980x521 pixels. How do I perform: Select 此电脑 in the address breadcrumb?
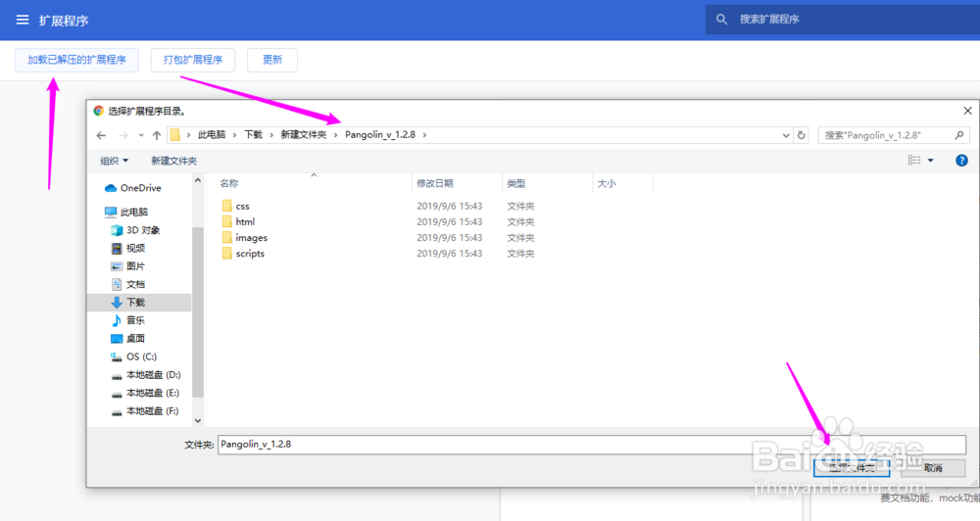pyautogui.click(x=212, y=134)
